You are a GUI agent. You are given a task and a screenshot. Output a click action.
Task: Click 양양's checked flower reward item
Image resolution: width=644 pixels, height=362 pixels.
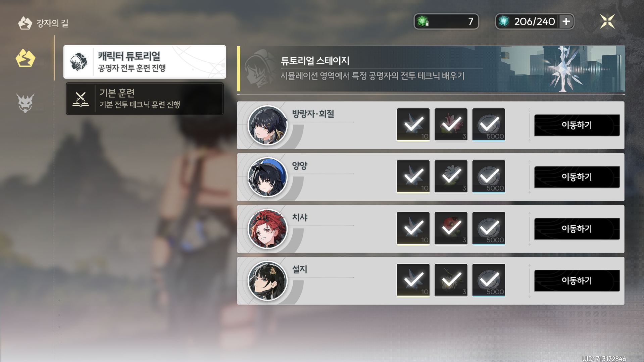point(451,176)
